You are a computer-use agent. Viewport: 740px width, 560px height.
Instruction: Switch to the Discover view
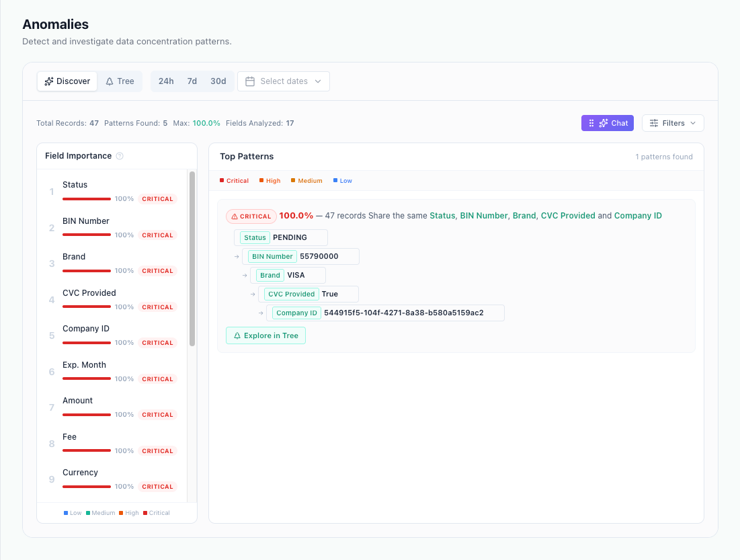(x=67, y=81)
